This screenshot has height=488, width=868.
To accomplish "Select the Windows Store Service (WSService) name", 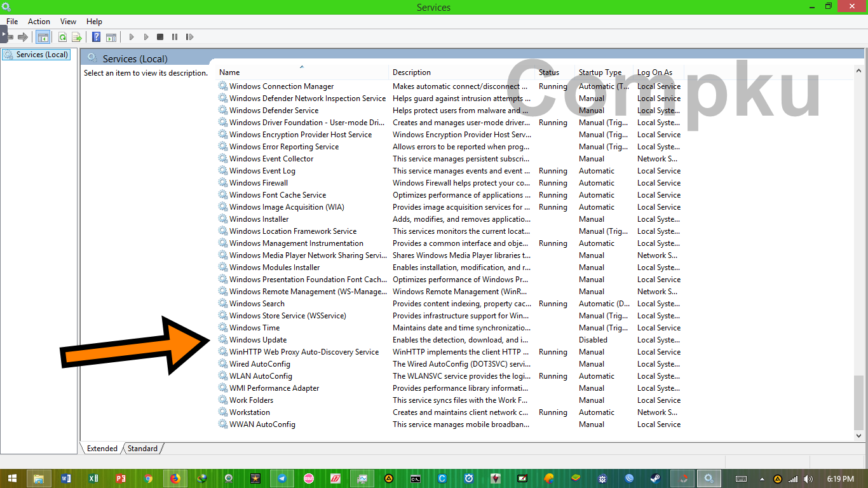I will 288,316.
